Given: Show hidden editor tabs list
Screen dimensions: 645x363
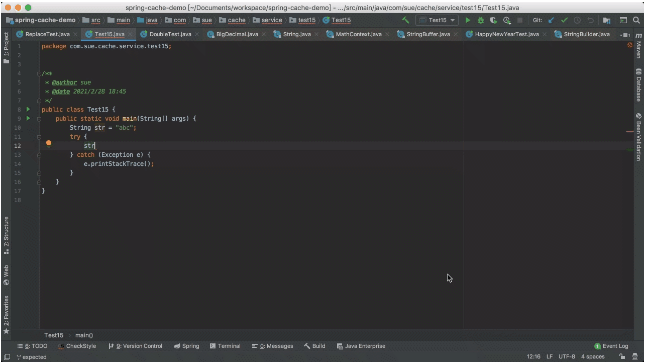Looking at the screenshot, I should pos(625,35).
